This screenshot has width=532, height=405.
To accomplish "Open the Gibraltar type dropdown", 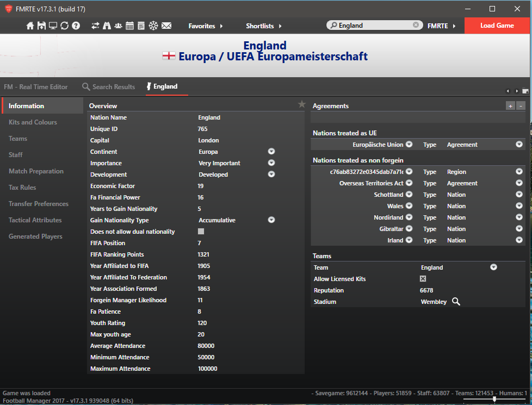I will pos(519,229).
